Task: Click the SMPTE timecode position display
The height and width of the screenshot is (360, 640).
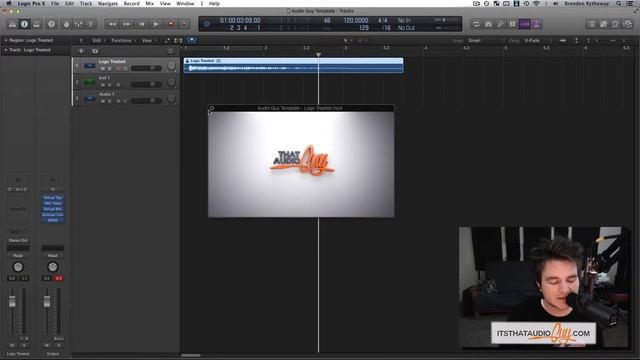Action: [x=240, y=20]
